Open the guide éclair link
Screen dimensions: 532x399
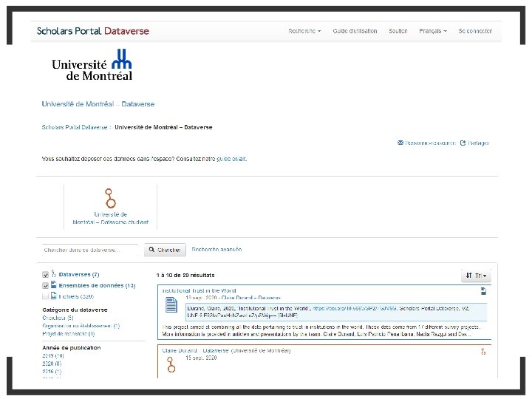point(231,159)
